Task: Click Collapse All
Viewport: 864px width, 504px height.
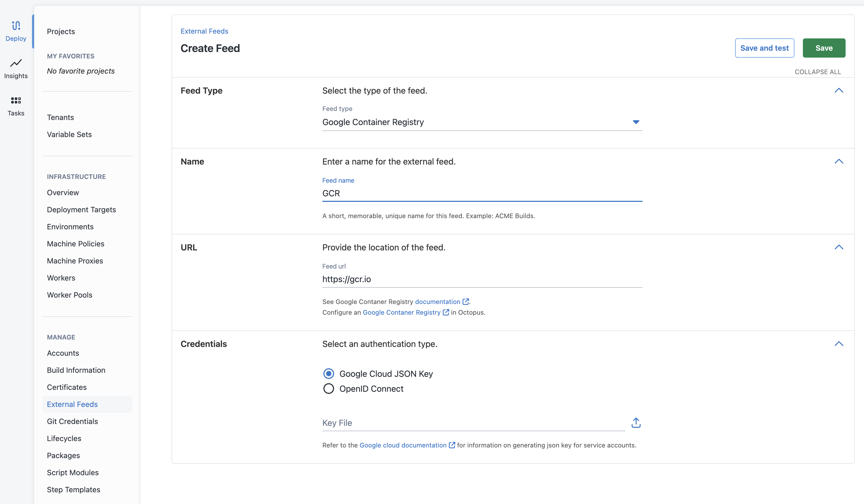Action: click(818, 72)
